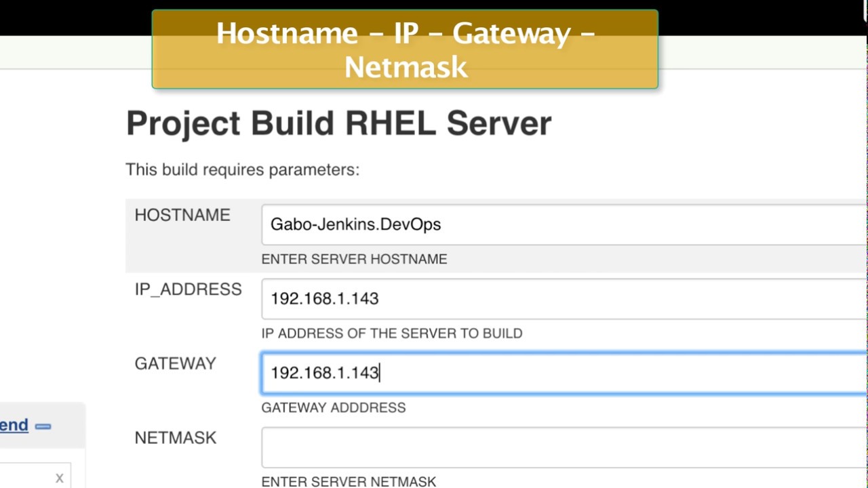Click the HOSTNAME parameter label
The width and height of the screenshot is (868, 488).
182,216
